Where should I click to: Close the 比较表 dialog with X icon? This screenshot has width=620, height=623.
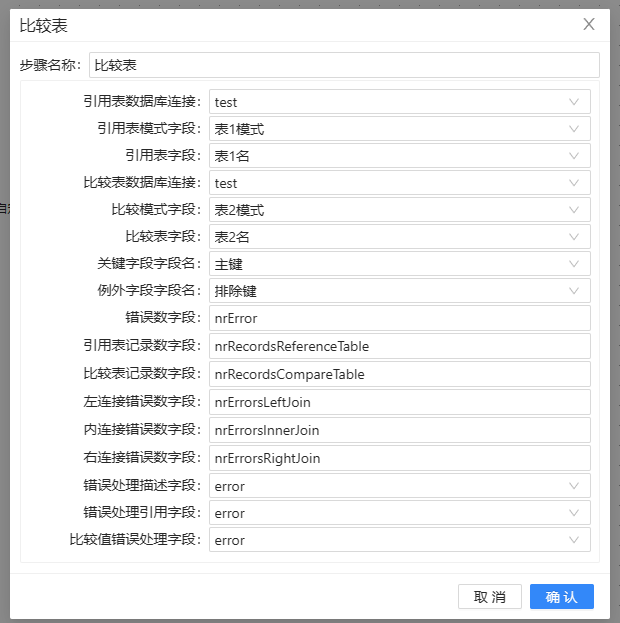pyautogui.click(x=589, y=24)
